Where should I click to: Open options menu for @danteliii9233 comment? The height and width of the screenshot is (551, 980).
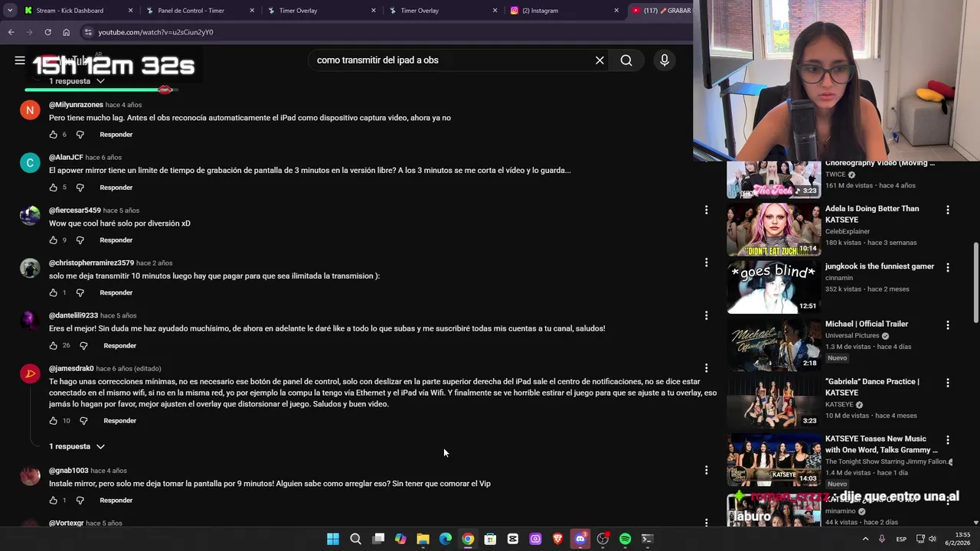[706, 315]
